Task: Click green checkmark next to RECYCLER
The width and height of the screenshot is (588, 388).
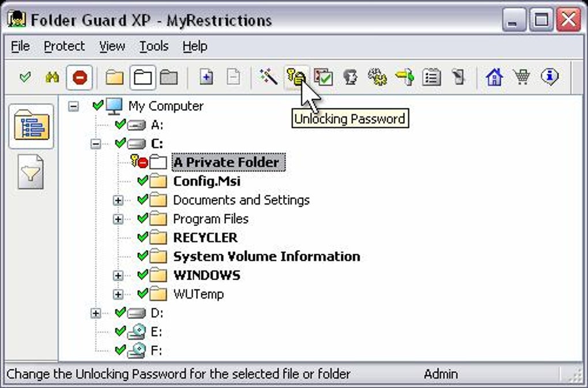Action: 142,237
